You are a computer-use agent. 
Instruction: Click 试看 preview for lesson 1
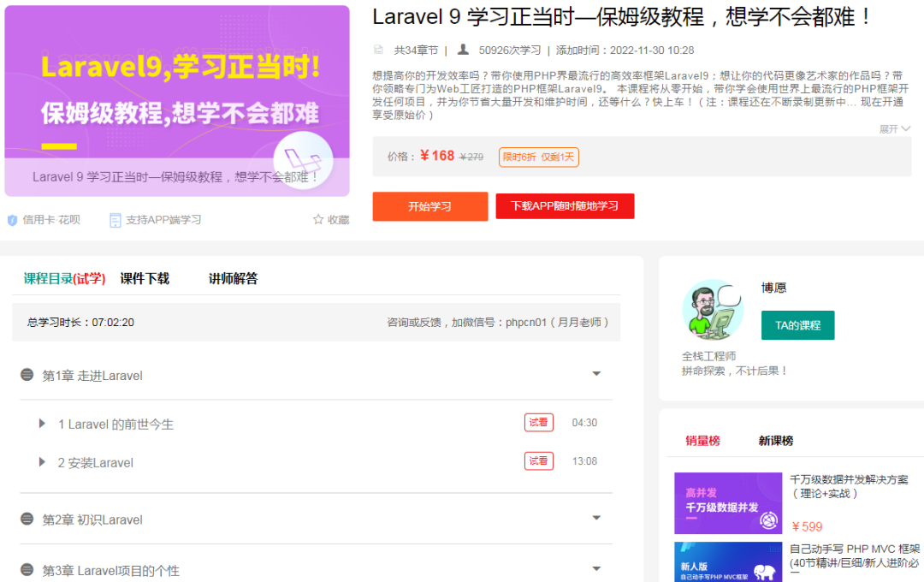[539, 422]
